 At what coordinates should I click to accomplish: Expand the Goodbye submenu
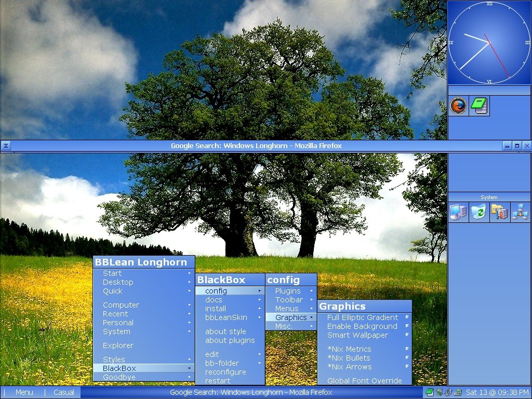point(144,377)
